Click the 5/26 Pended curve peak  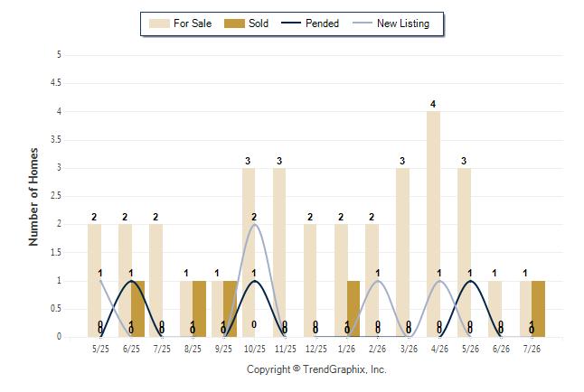tap(470, 281)
